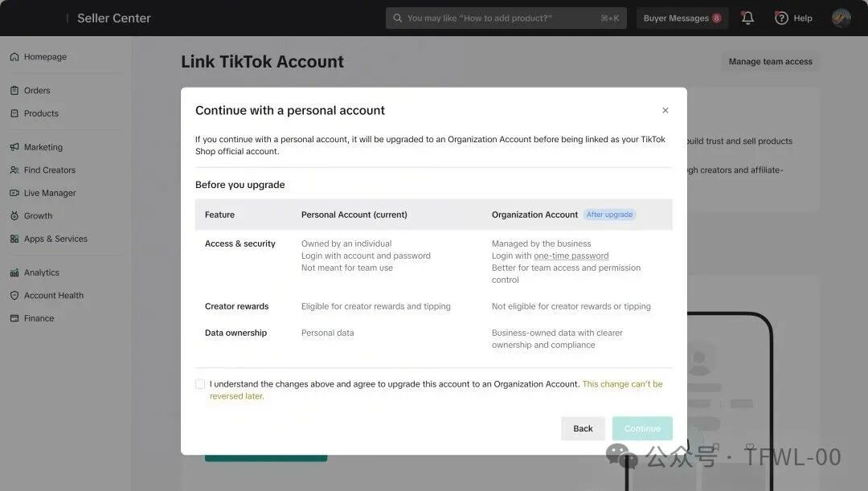Focus the top search field
The width and height of the screenshot is (868, 491).
tap(506, 18)
